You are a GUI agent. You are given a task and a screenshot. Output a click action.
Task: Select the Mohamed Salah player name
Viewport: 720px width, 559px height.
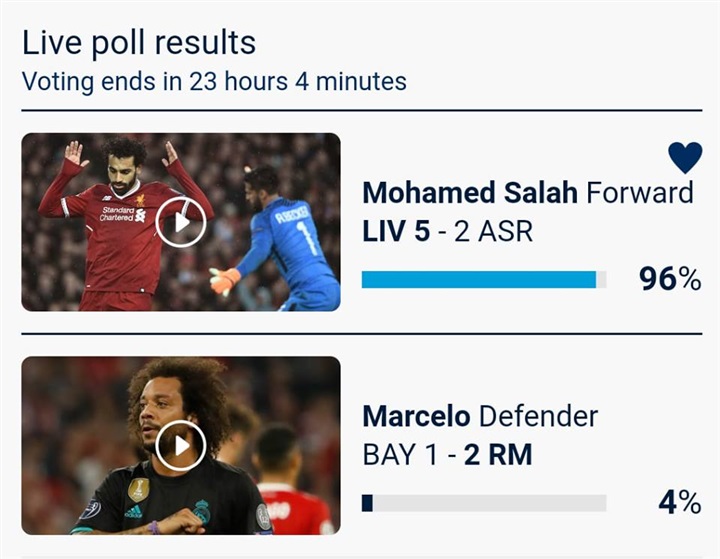tap(470, 192)
